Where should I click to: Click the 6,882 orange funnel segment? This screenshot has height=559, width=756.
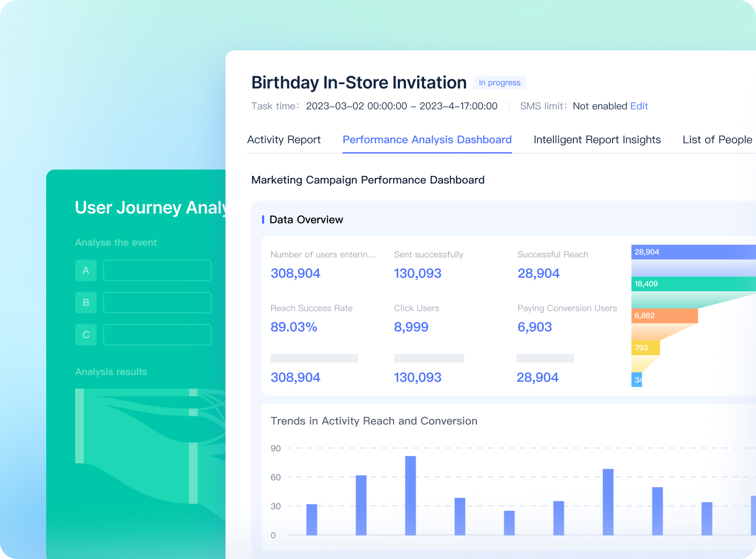pyautogui.click(x=665, y=315)
